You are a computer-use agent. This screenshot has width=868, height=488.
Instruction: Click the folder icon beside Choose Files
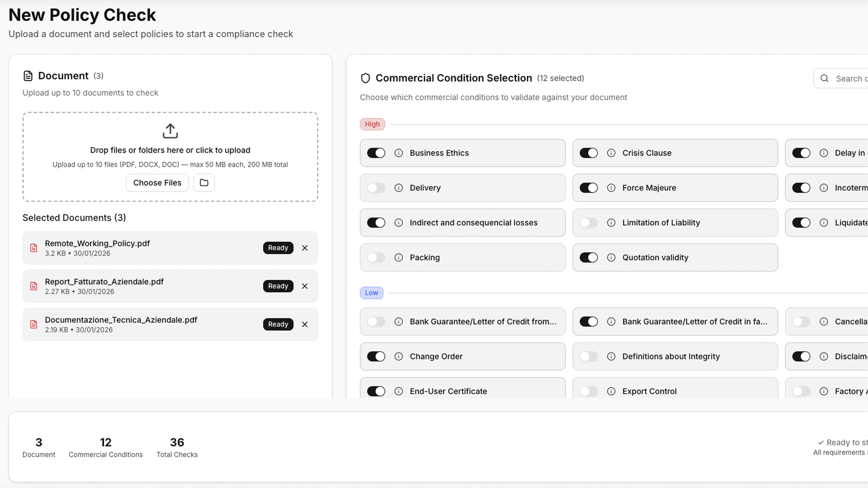204,182
